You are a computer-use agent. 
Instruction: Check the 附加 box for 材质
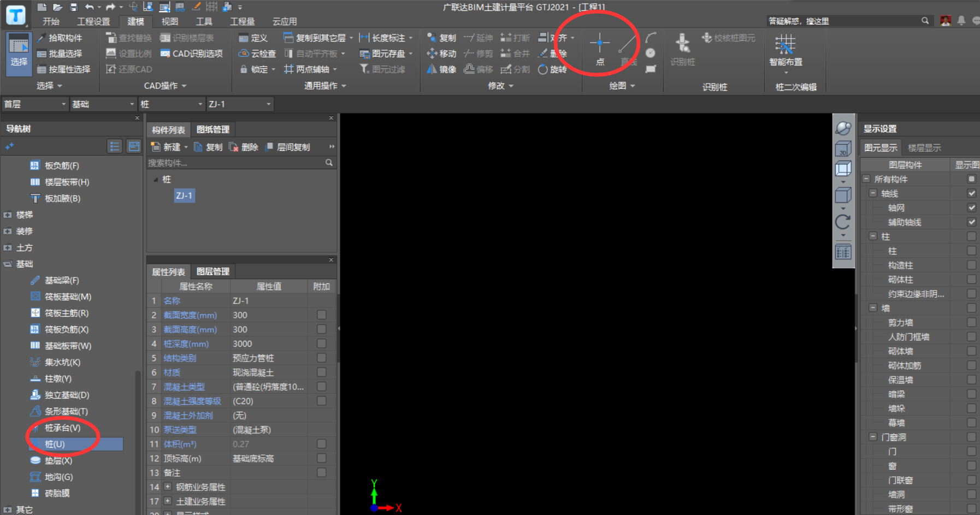point(321,372)
